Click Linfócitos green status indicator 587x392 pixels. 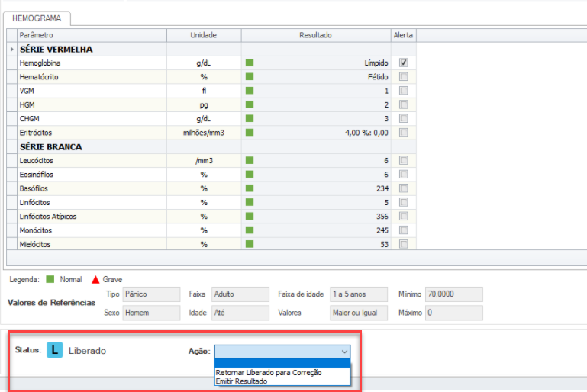point(250,202)
